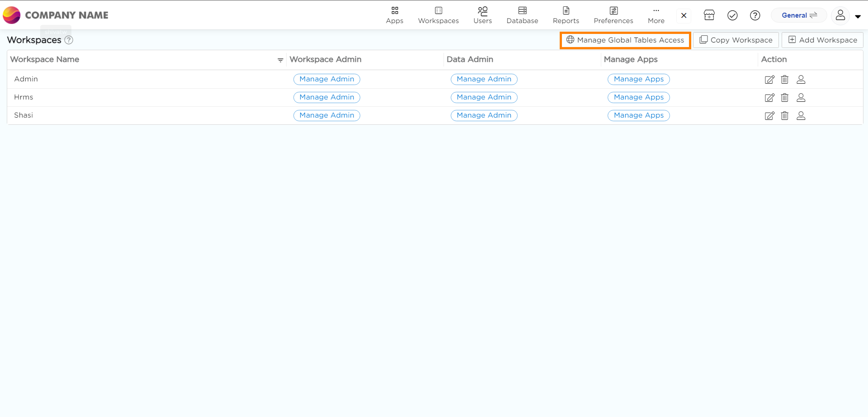
Task: Click the Add Workspace button
Action: tap(822, 40)
